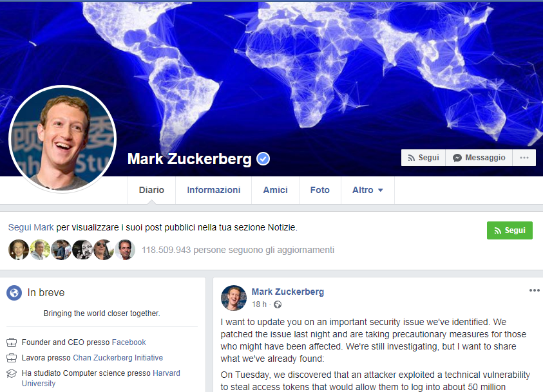Toggle following with the green Segui button

click(510, 230)
